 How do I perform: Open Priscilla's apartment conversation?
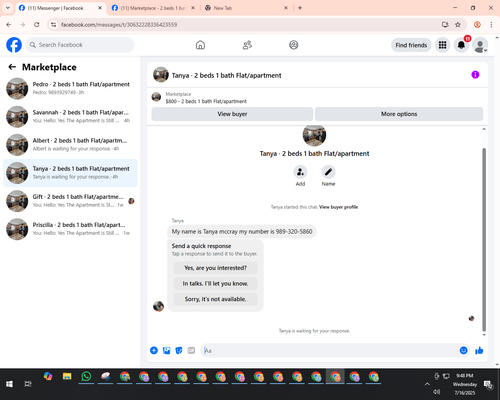(x=70, y=229)
